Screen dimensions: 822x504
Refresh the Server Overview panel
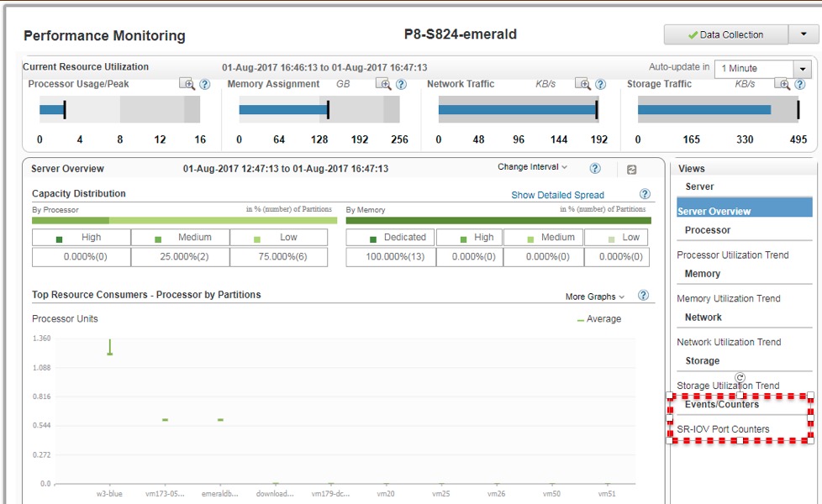click(631, 170)
